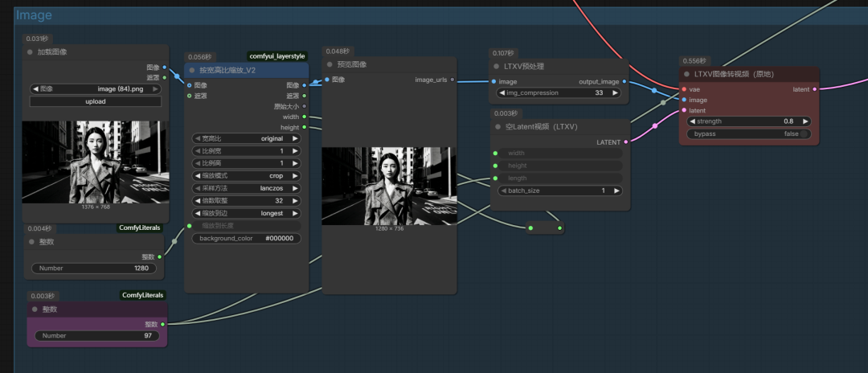The image size is (868, 373).
Task: Click the reroute node's right output dot
Action: (559, 228)
